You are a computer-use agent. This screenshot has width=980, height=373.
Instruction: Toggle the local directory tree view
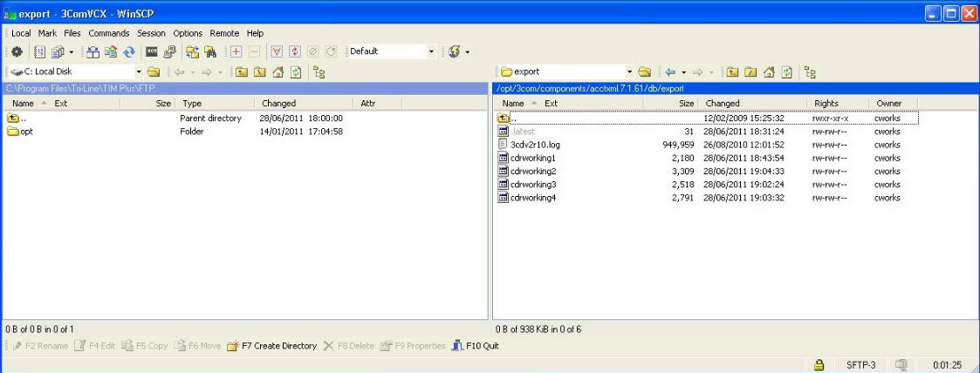coord(318,71)
